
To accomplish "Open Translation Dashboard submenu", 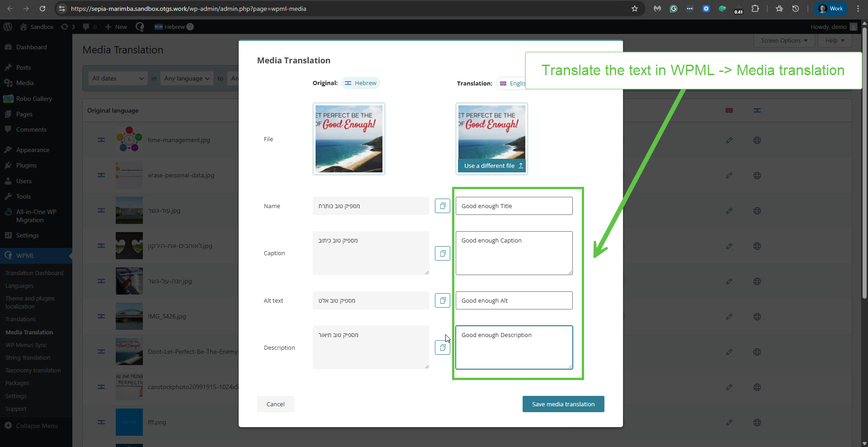I will coord(34,273).
